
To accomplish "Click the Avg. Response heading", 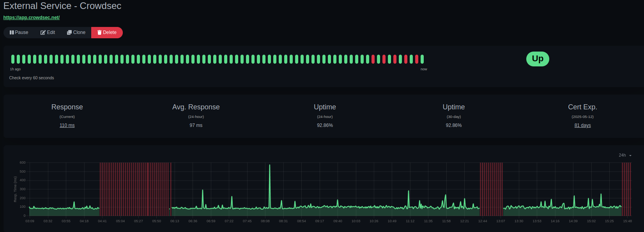I will point(196,107).
